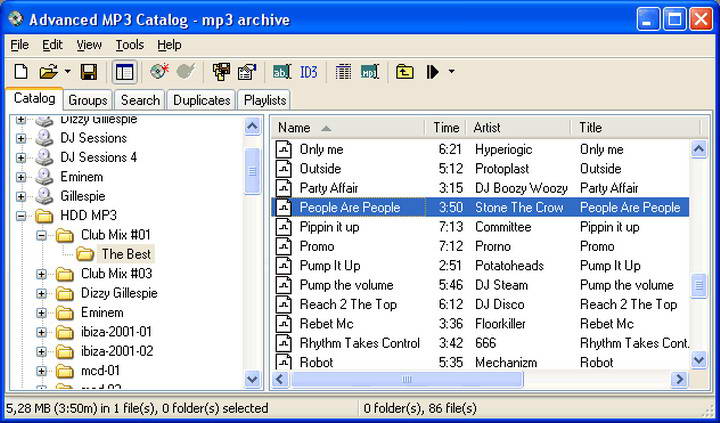Open the File menu
This screenshot has width=720, height=423.
[x=19, y=45]
